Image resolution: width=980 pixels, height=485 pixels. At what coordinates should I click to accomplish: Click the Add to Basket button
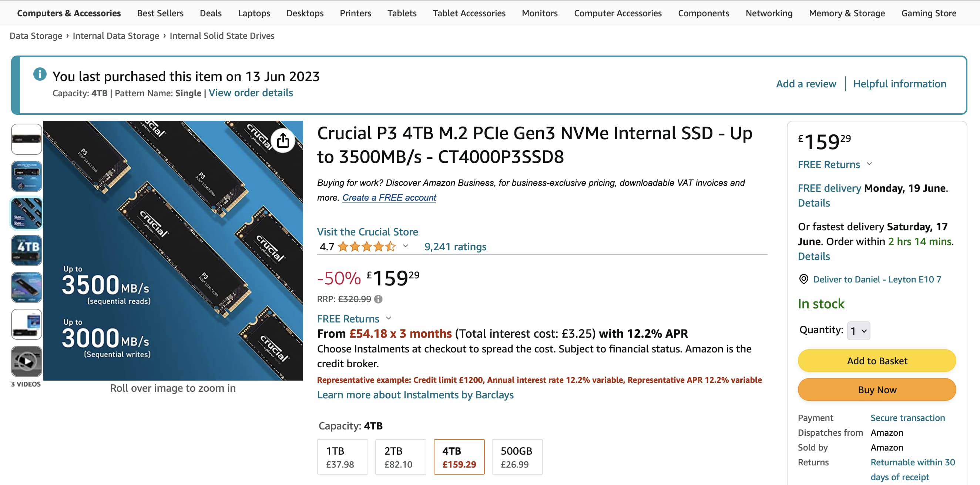[x=876, y=361]
